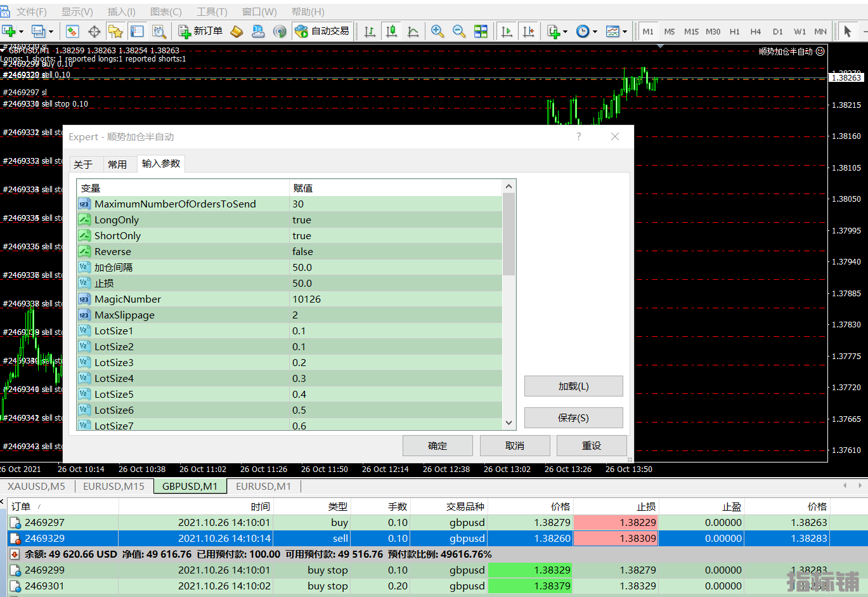Toggle chart auto scroll
Image resolution: width=868 pixels, height=597 pixels.
(506, 31)
